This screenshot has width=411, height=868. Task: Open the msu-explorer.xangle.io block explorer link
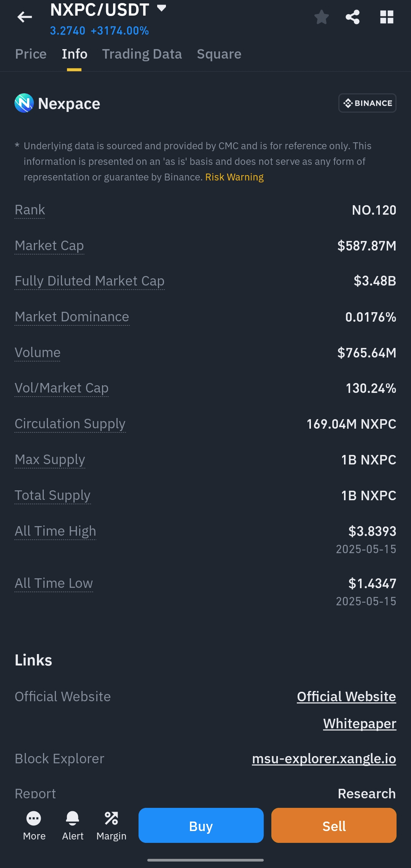[324, 758]
